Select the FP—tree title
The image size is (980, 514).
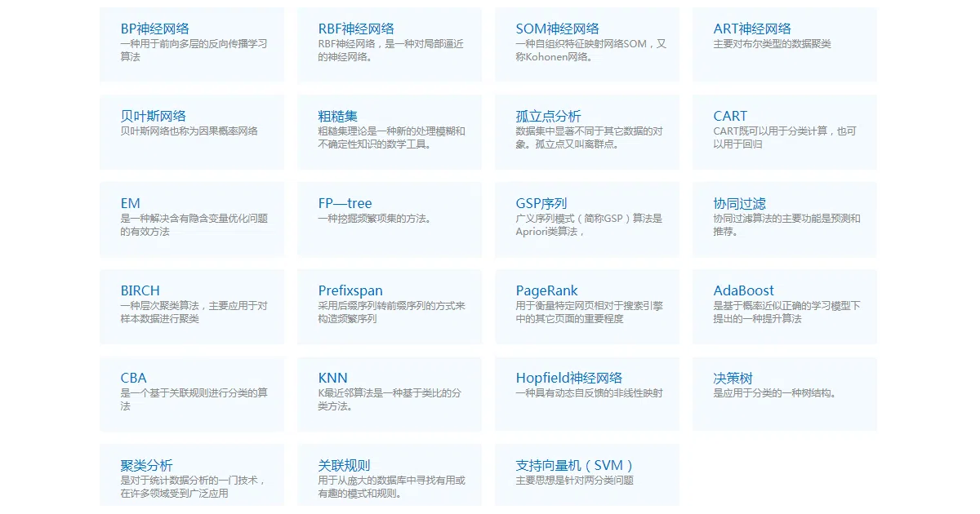coord(345,203)
